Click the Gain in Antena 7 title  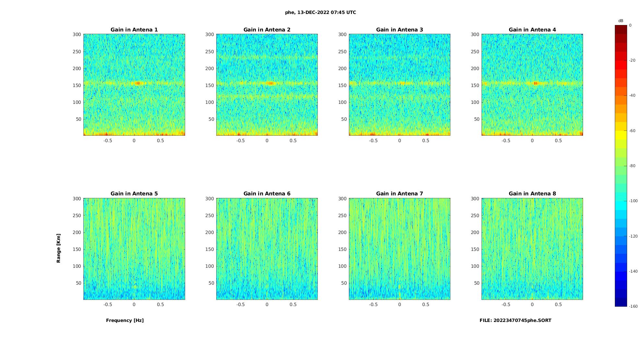click(x=400, y=193)
